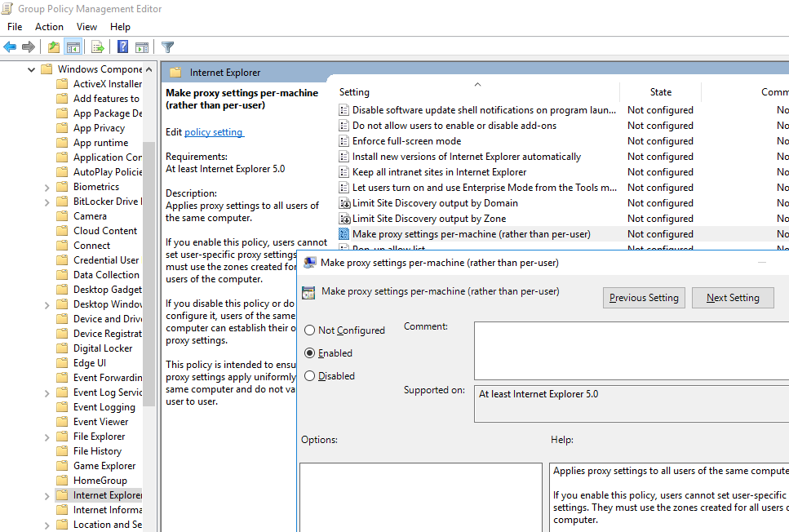The width and height of the screenshot is (789, 532).
Task: Open help with the question mark icon
Action: [122, 47]
